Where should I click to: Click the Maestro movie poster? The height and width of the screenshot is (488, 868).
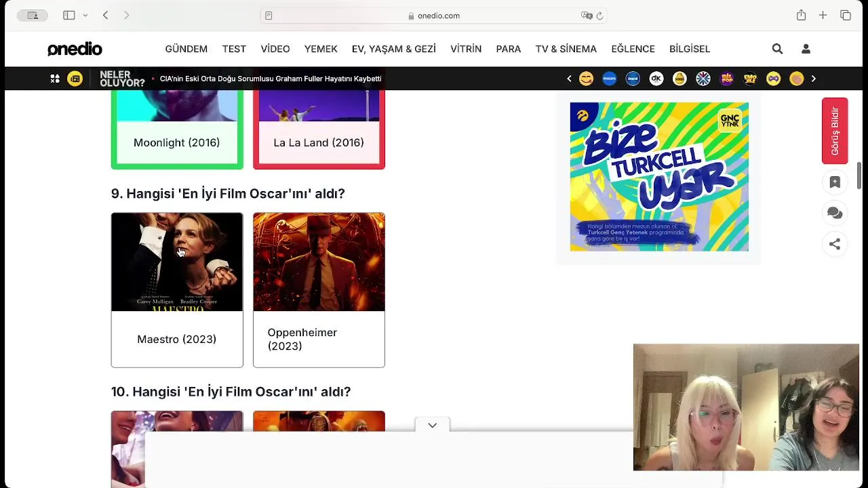[177, 262]
